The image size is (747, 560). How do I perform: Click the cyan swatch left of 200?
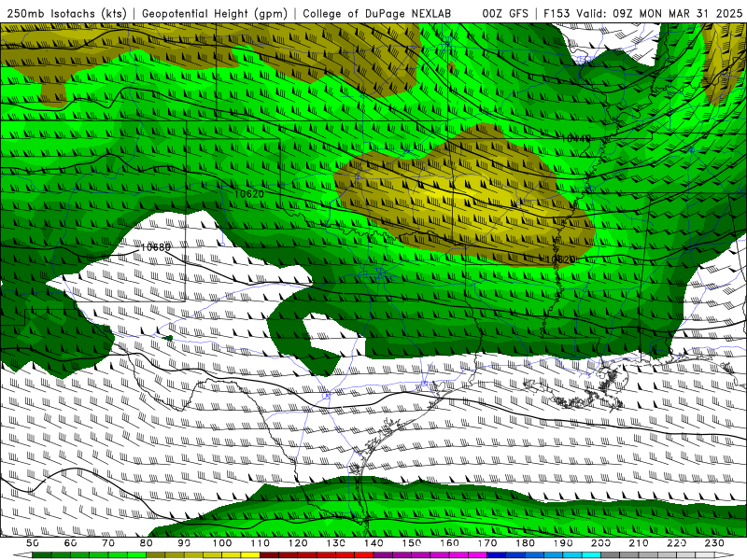pyautogui.click(x=591, y=555)
